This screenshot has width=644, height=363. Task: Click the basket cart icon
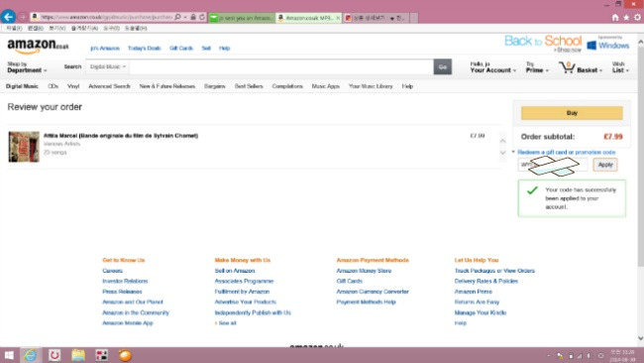[567, 67]
